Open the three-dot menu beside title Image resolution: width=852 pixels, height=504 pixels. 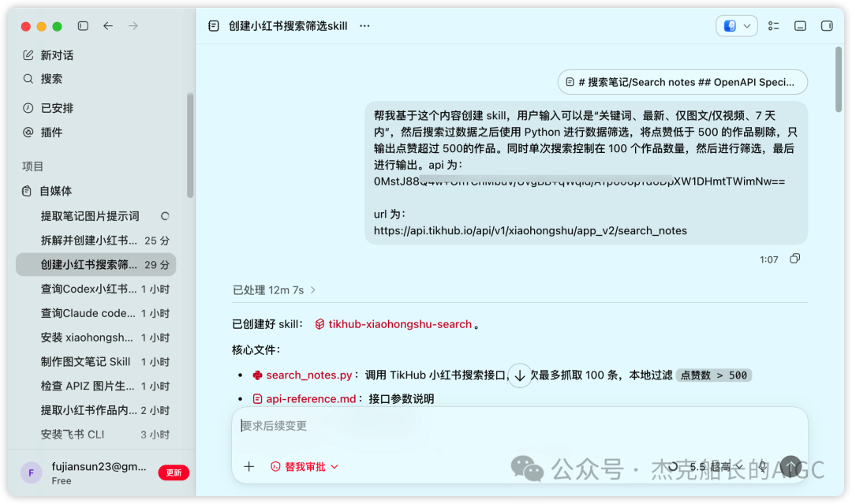click(364, 25)
